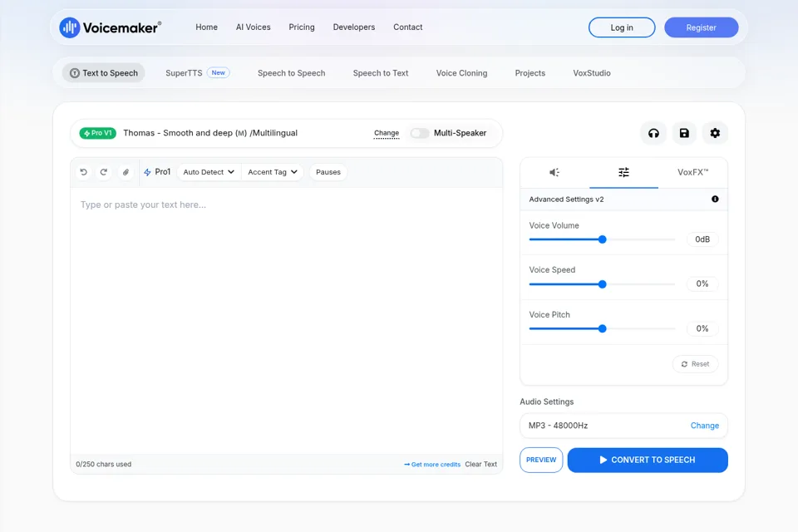This screenshot has height=532, width=798.
Task: Click Clear Text
Action: coord(481,465)
